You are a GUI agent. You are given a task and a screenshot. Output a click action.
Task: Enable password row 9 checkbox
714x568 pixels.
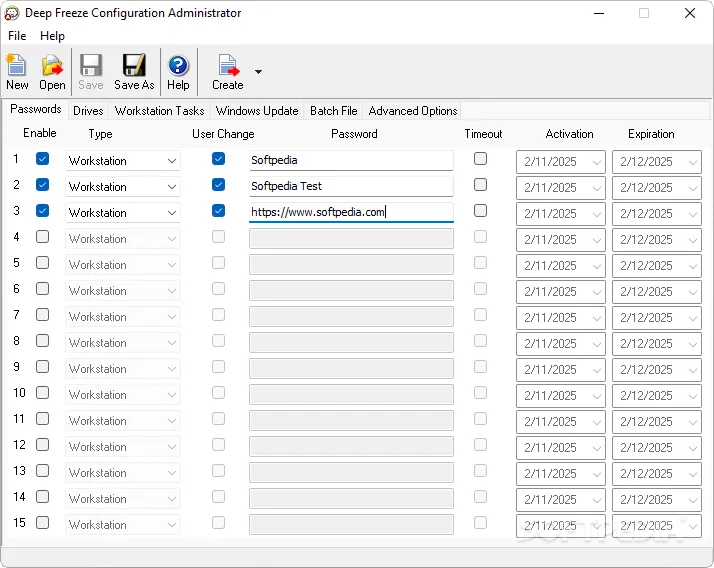point(42,366)
